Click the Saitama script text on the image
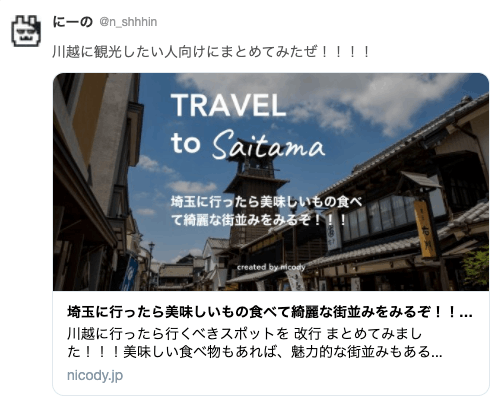The image size is (497, 409). [x=268, y=144]
